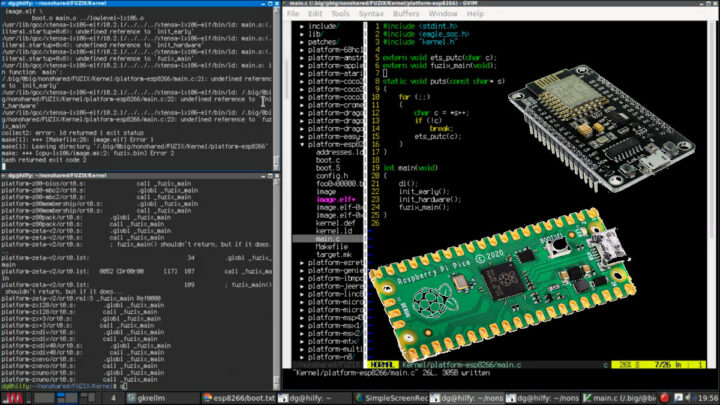Open kernel.ld in the file tree
The image size is (720, 405).
[334, 231]
